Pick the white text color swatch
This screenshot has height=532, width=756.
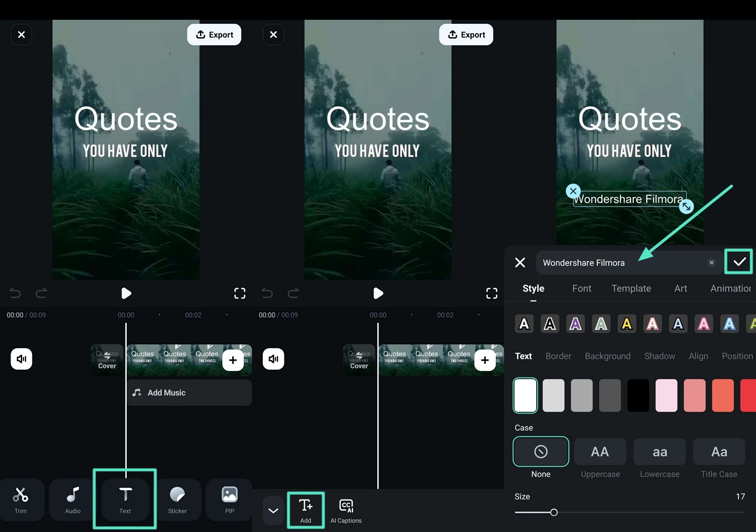[525, 395]
